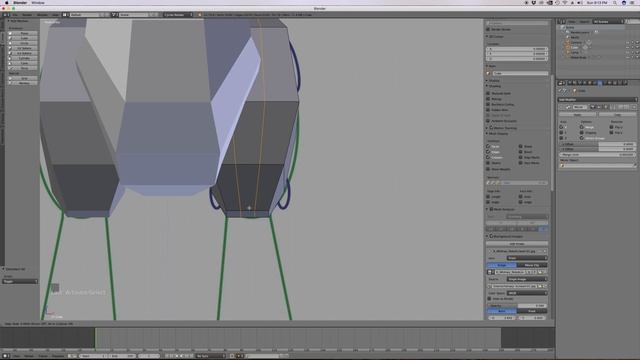Screen dimensions: 640x360
Task: Open the Add Modifier dropdown
Action: 597,100
